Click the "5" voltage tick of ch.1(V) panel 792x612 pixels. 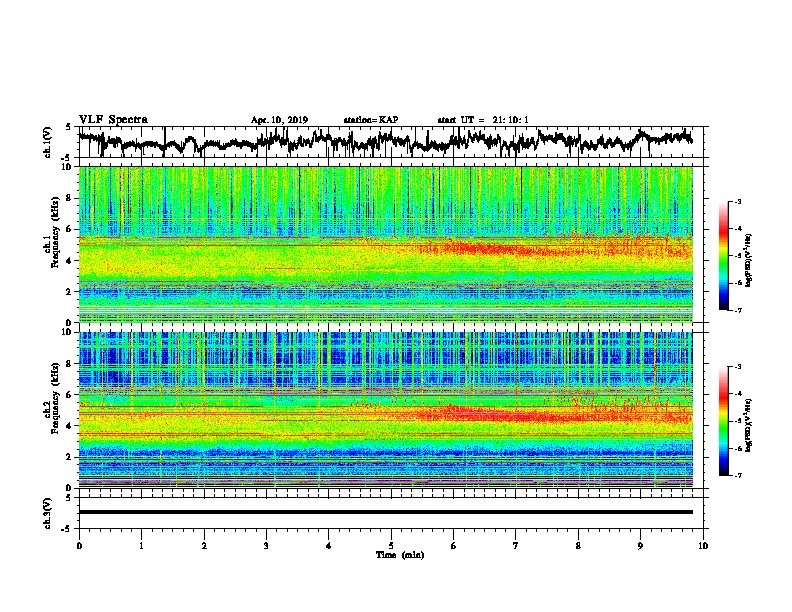click(x=68, y=127)
